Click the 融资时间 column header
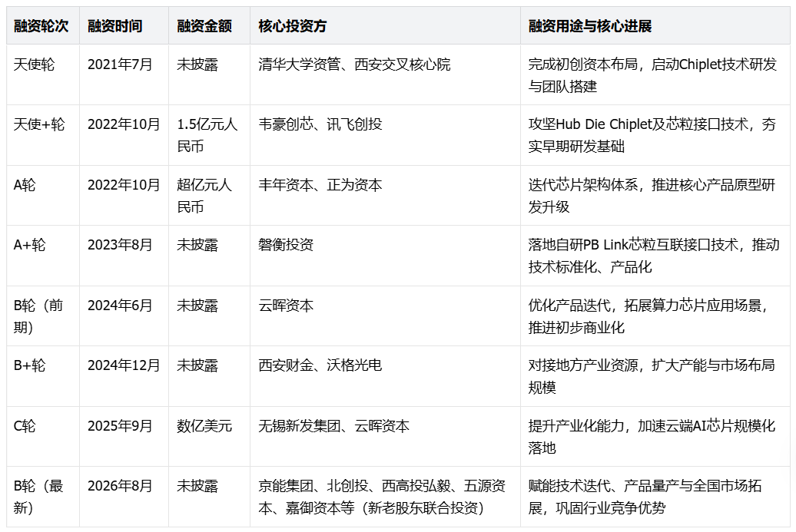Screen dimensions: 796x532 (x=124, y=26)
